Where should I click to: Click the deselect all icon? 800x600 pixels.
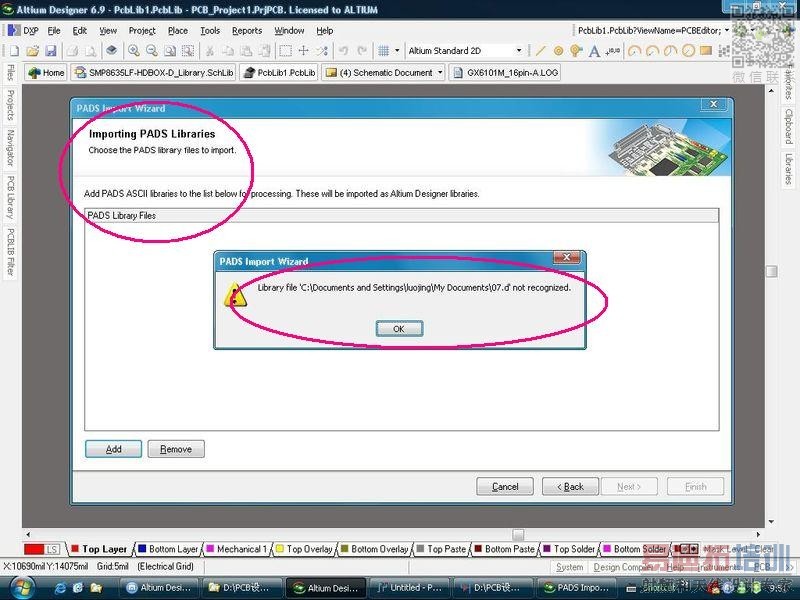point(322,51)
